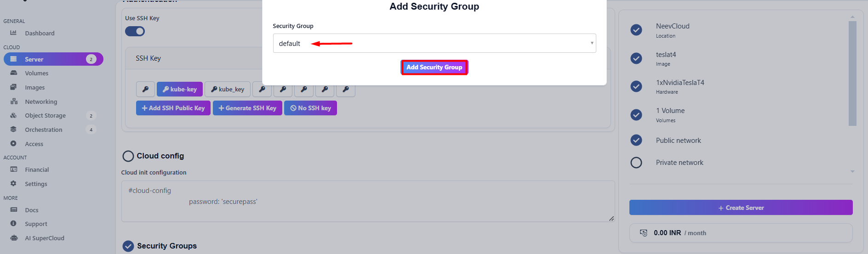Click the summary panel scroll-up arrow

tap(852, 17)
